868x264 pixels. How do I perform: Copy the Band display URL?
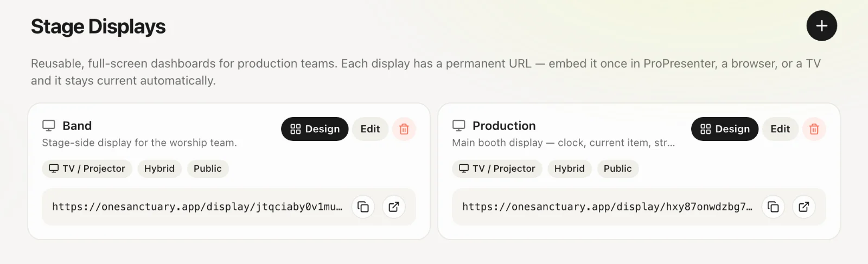click(x=363, y=207)
